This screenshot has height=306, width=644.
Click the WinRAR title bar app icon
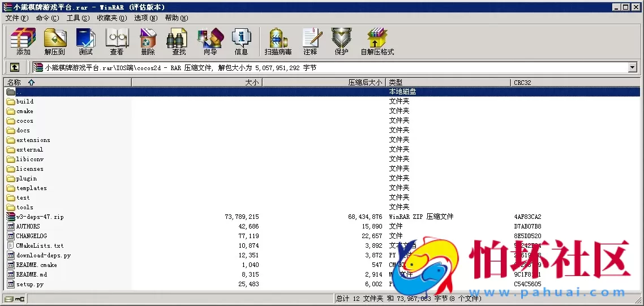7,7
